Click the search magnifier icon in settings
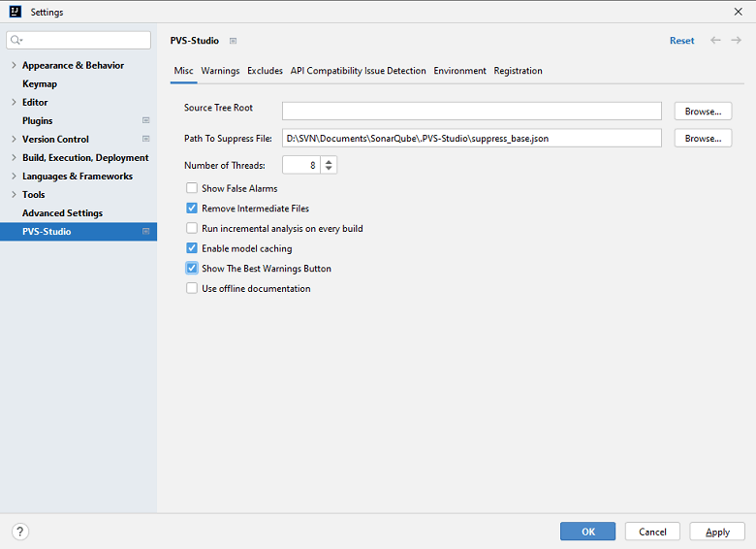The height and width of the screenshot is (549, 756). [16, 41]
